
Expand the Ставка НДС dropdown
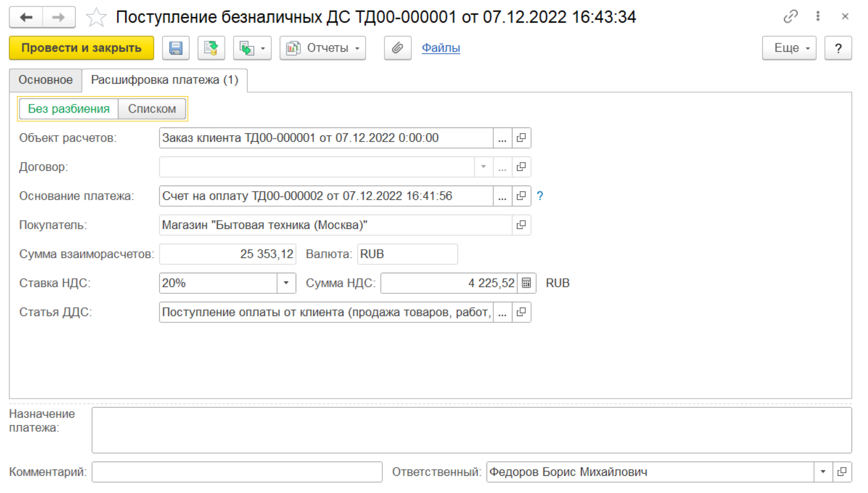point(286,283)
